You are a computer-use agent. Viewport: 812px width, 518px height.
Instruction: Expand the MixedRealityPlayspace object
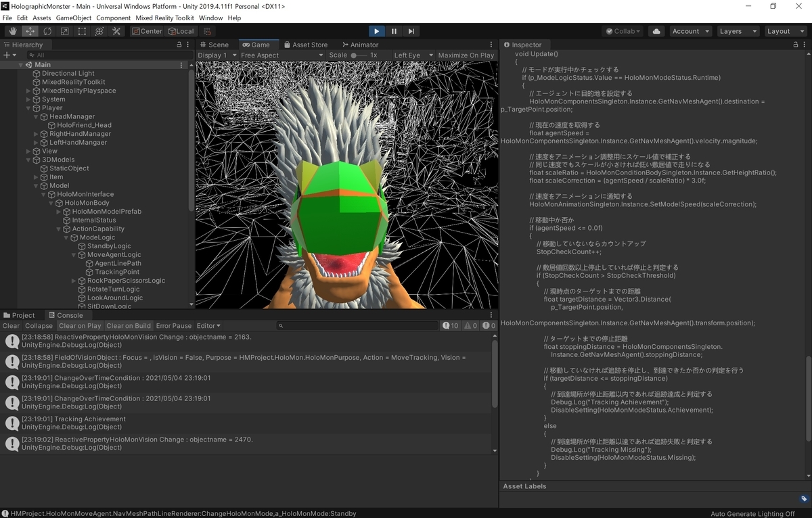(28, 91)
